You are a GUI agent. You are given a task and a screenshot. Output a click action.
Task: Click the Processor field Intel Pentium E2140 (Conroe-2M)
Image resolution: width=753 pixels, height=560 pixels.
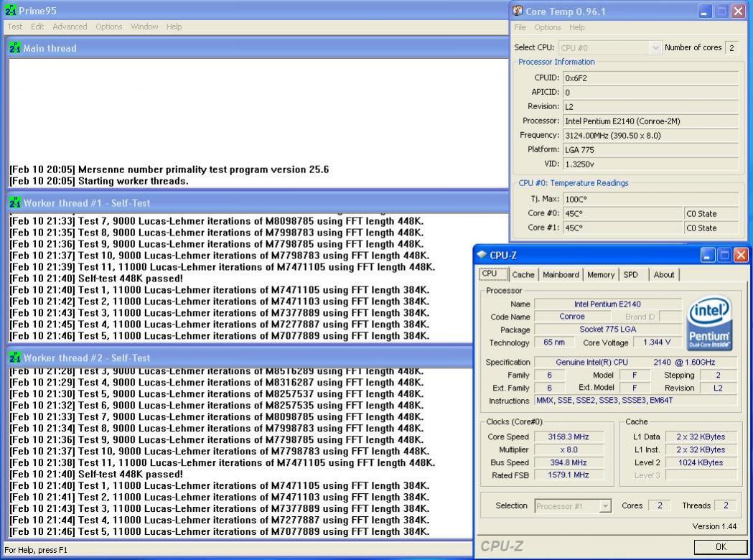click(x=651, y=121)
